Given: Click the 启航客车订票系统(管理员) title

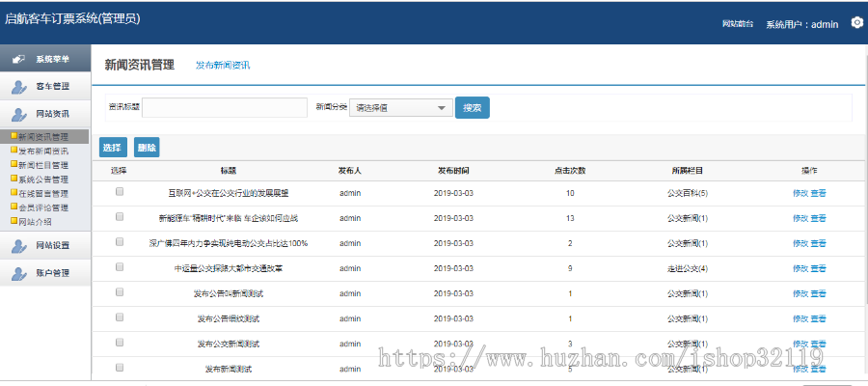Looking at the screenshot, I should (72, 19).
